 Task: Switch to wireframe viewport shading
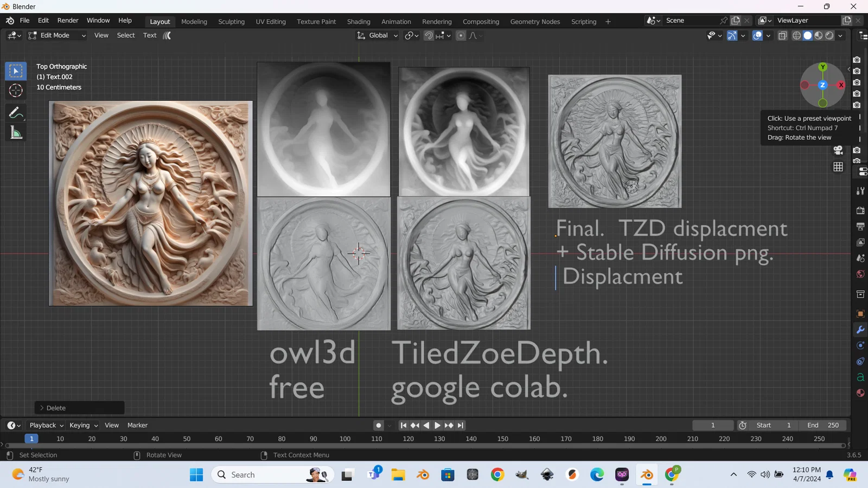[x=796, y=36]
